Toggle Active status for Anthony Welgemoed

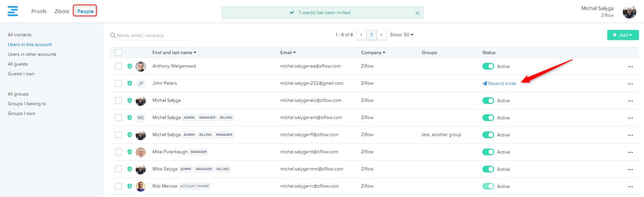488,67
